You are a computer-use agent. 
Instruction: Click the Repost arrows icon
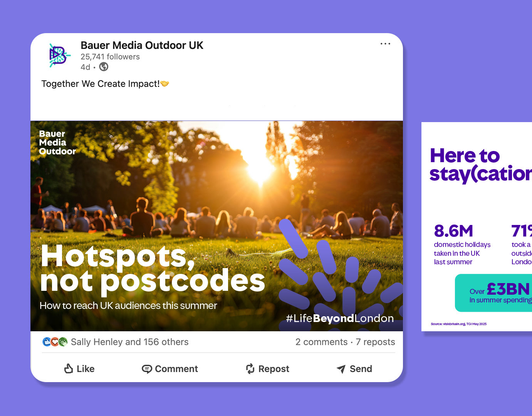(x=250, y=369)
